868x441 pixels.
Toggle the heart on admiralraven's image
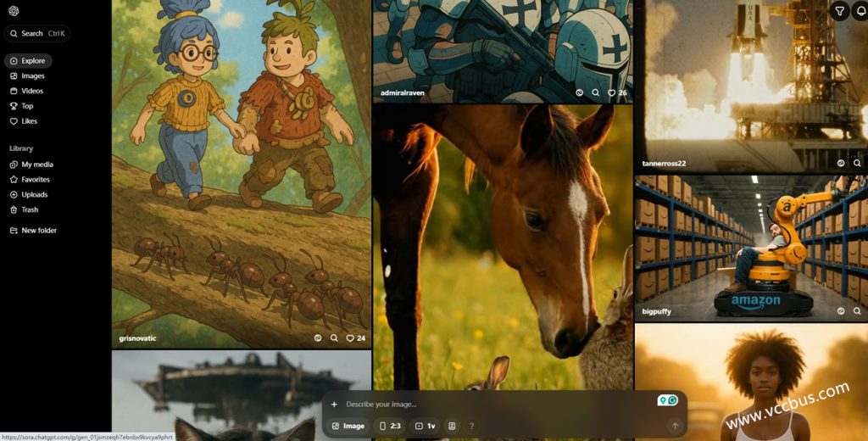(x=611, y=92)
